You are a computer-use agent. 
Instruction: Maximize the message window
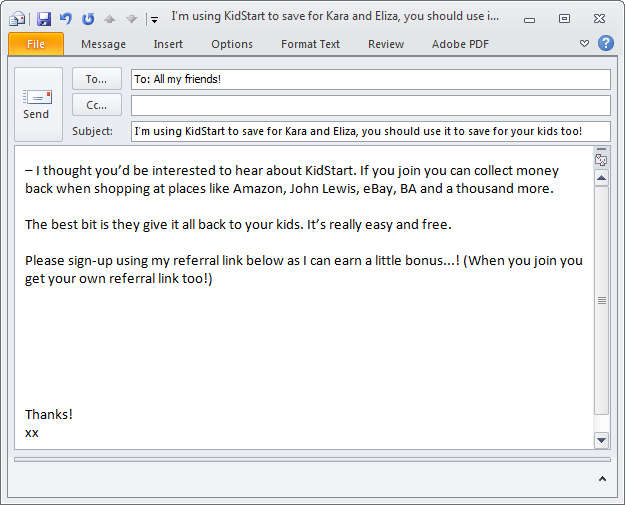pyautogui.click(x=564, y=19)
